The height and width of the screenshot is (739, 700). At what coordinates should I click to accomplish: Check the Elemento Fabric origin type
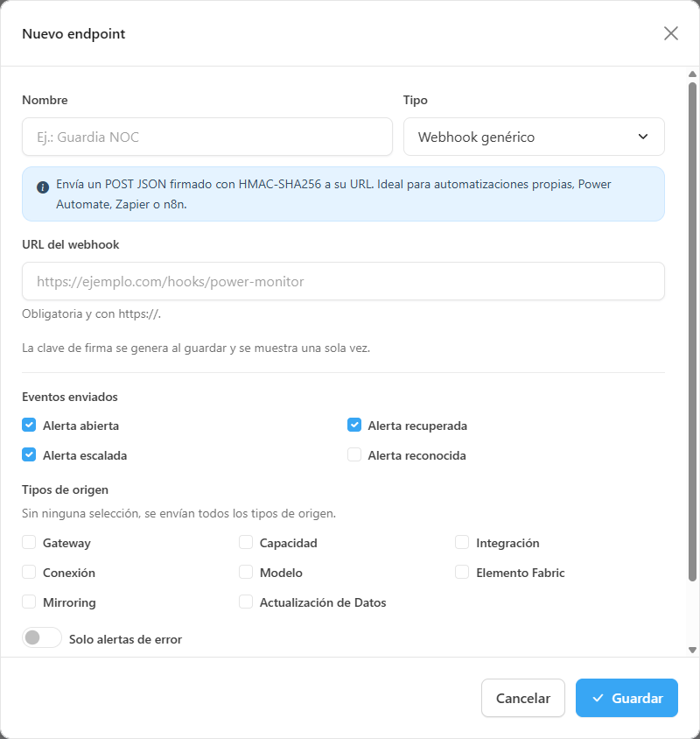pyautogui.click(x=462, y=572)
